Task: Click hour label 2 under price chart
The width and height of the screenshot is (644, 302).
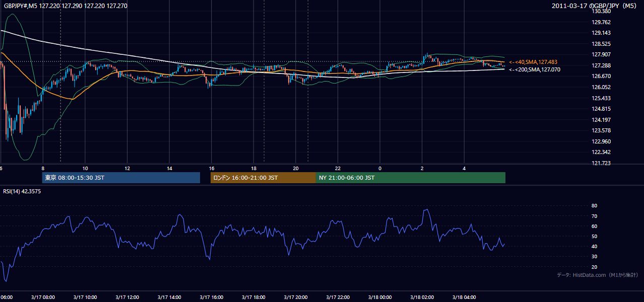Action: tap(422, 168)
